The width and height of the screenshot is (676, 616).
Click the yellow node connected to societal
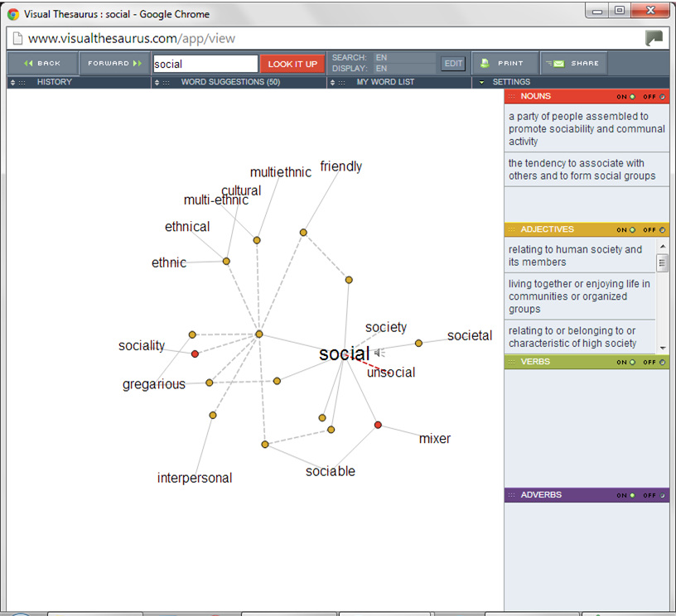coord(418,344)
